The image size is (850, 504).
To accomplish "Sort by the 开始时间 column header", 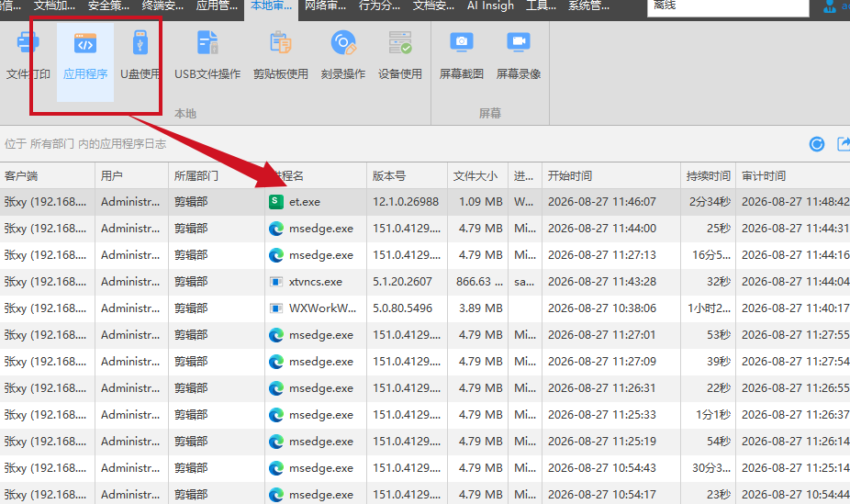I will (x=611, y=175).
